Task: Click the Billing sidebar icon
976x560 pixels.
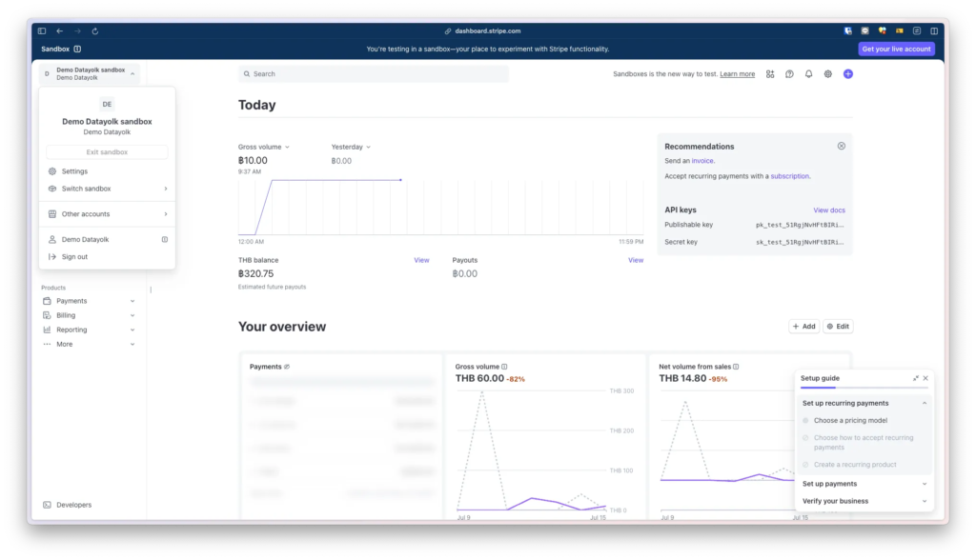Action: pos(47,315)
